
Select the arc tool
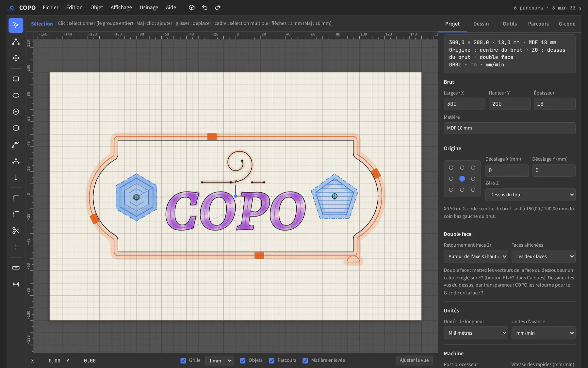coord(16,161)
